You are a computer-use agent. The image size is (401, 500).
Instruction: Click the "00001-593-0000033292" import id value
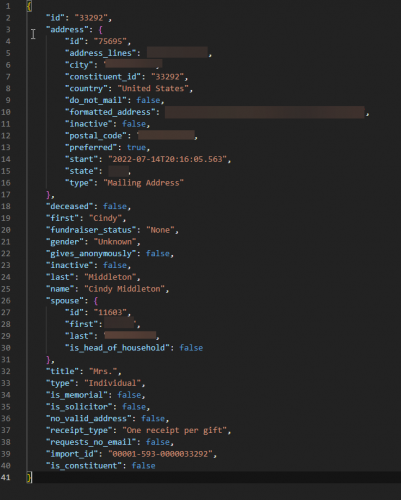160,454
